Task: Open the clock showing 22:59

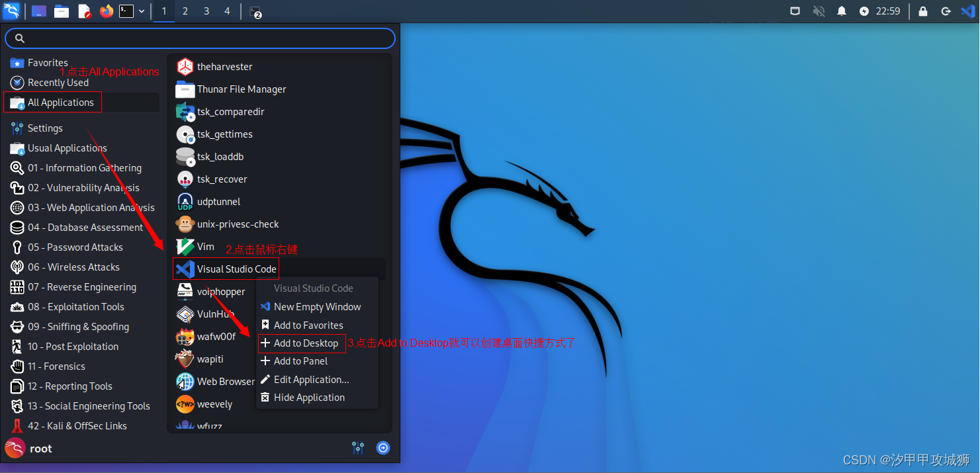Action: pos(888,11)
